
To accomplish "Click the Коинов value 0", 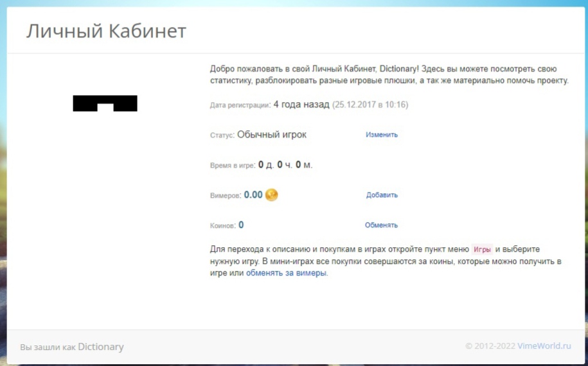I will (x=241, y=225).
